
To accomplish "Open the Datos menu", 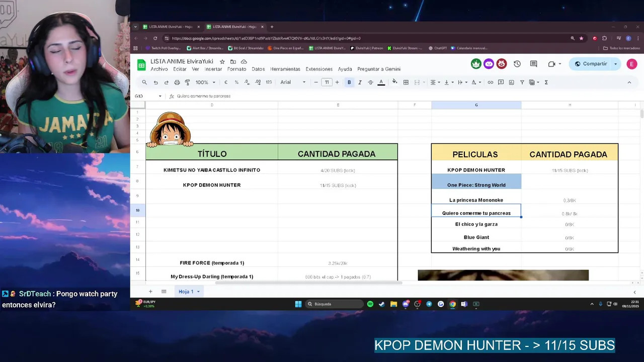I will tap(258, 69).
